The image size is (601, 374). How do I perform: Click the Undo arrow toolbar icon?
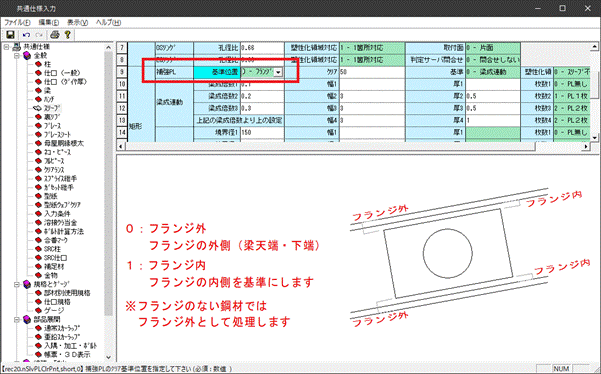pos(26,35)
